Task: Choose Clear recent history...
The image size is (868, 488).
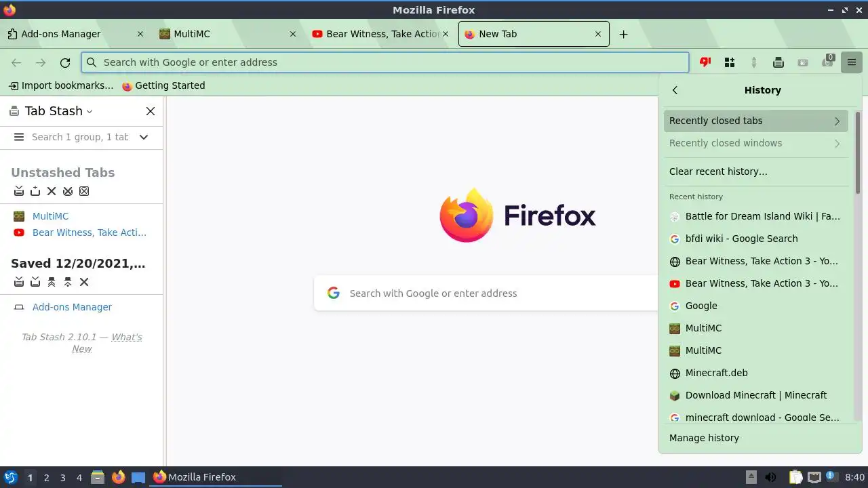Action: 755,171
